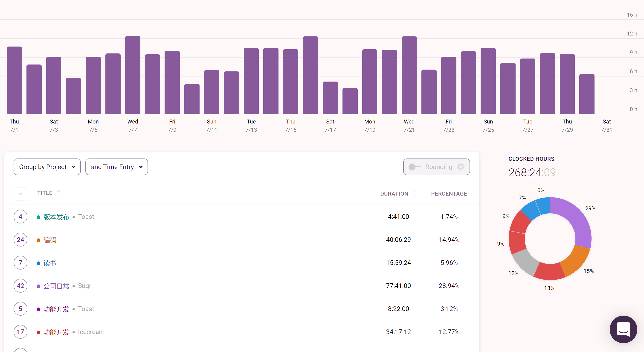Open the 公司日常 project link

click(x=56, y=286)
